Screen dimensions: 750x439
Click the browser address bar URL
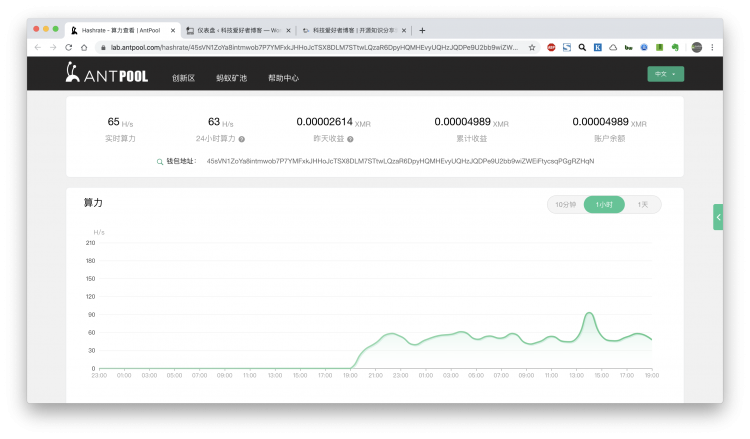(x=314, y=47)
